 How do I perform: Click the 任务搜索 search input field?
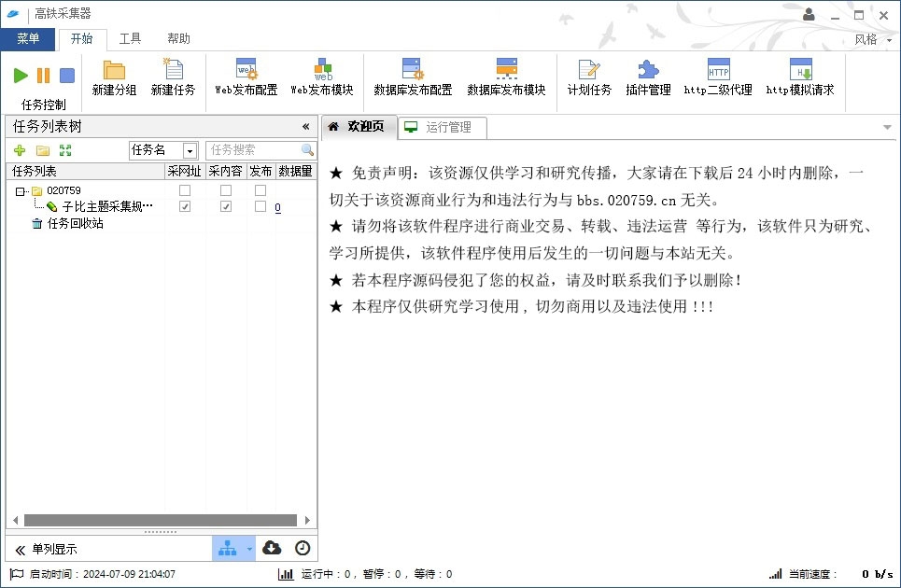pos(252,150)
